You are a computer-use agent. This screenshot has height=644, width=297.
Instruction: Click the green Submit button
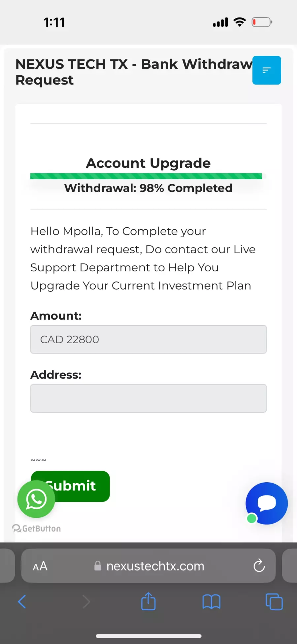[x=70, y=486]
